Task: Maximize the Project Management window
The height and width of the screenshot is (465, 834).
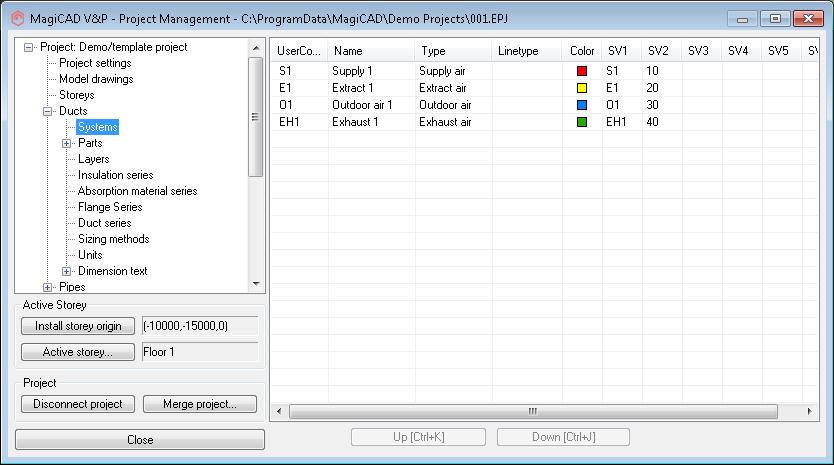Action: [775, 19]
